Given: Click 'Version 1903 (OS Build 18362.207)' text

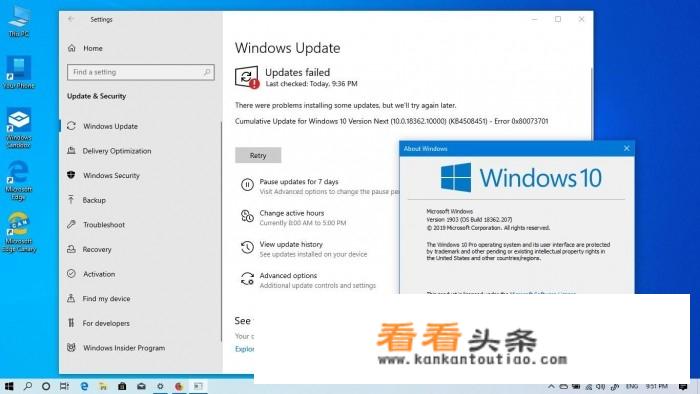Looking at the screenshot, I should (469, 220).
